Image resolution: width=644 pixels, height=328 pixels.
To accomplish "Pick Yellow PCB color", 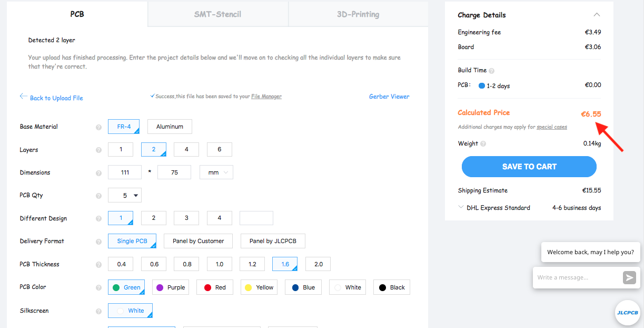I will coord(260,287).
